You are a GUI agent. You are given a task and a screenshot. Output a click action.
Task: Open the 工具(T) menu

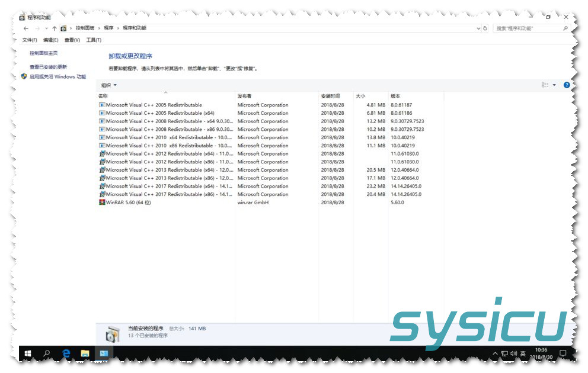pos(94,40)
